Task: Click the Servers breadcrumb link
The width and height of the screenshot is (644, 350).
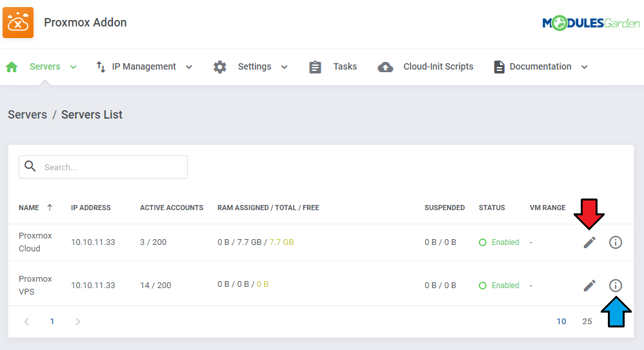Action: (x=28, y=115)
